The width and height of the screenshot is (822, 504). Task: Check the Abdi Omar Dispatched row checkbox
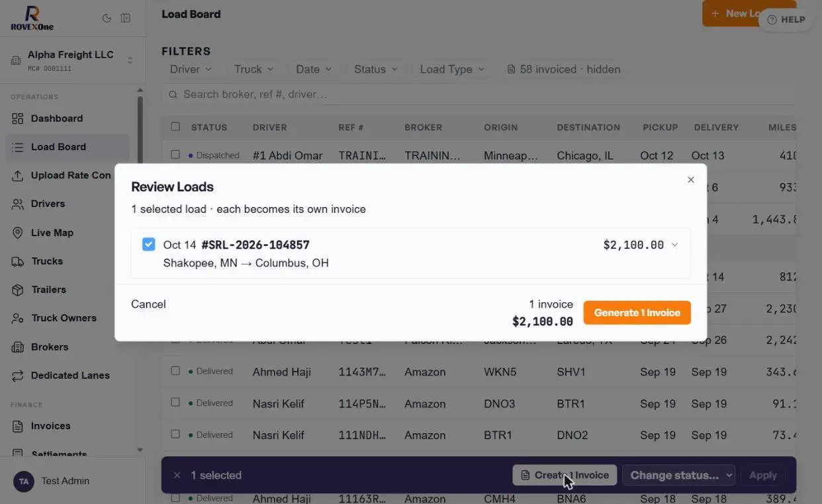pos(175,155)
